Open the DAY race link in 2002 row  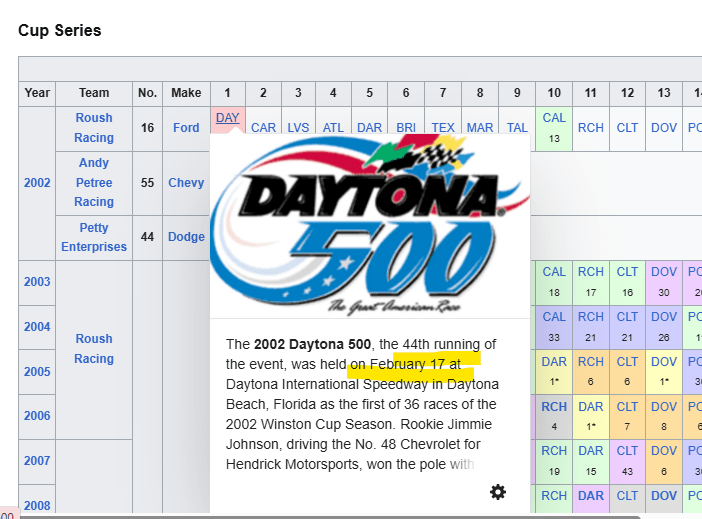(x=228, y=118)
